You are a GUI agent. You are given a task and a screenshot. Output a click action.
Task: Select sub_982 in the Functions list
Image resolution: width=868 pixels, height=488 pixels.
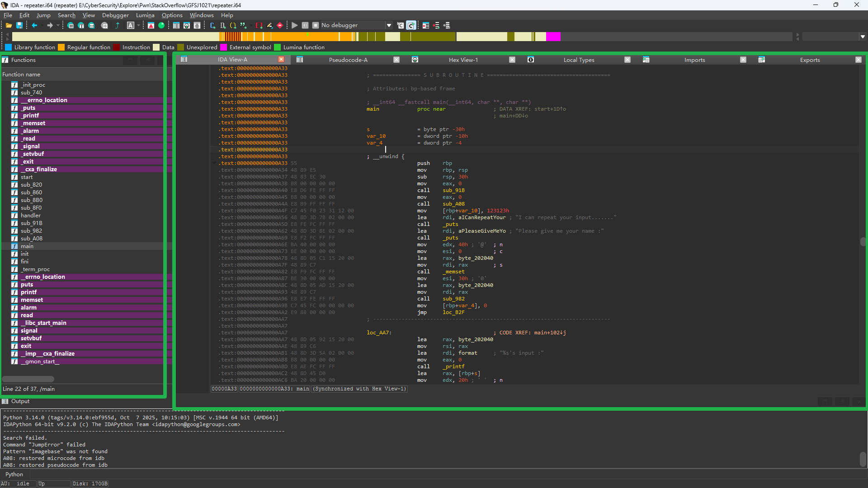31,231
